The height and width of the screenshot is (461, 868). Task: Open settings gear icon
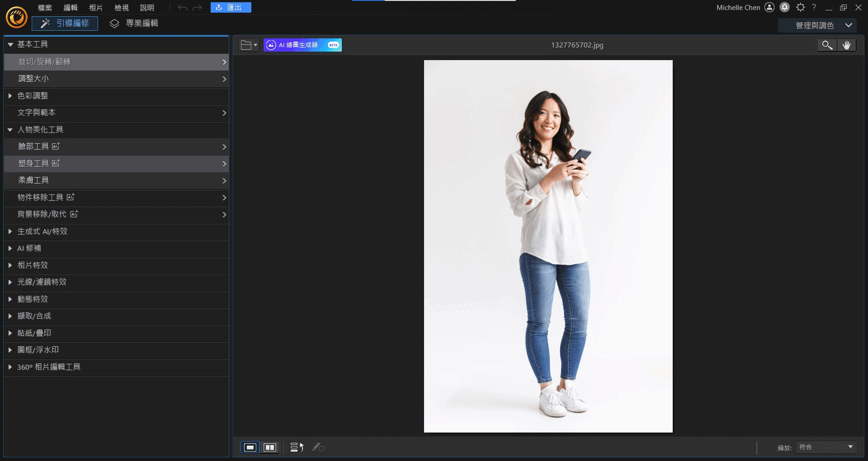[800, 7]
